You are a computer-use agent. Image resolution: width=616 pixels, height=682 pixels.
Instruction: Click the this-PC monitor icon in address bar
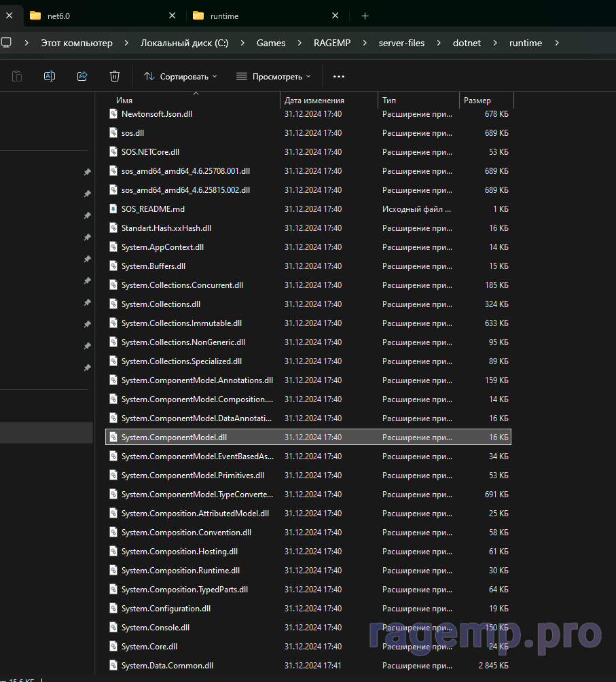coord(7,43)
